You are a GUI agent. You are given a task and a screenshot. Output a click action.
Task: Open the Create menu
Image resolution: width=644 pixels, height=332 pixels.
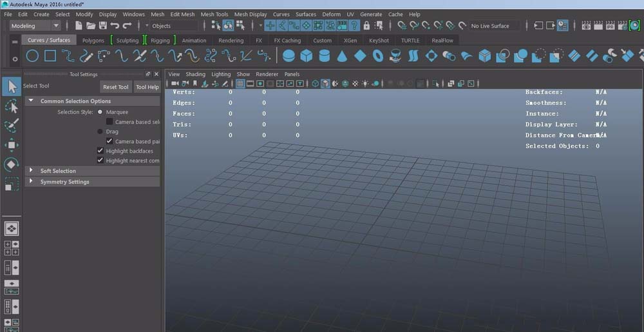point(41,14)
